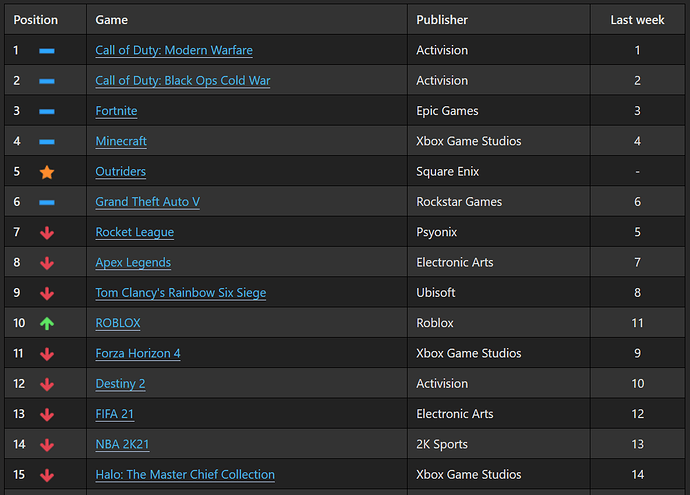This screenshot has width=690, height=495.
Task: Click the red down arrow for Apex Legends
Action: tap(47, 263)
